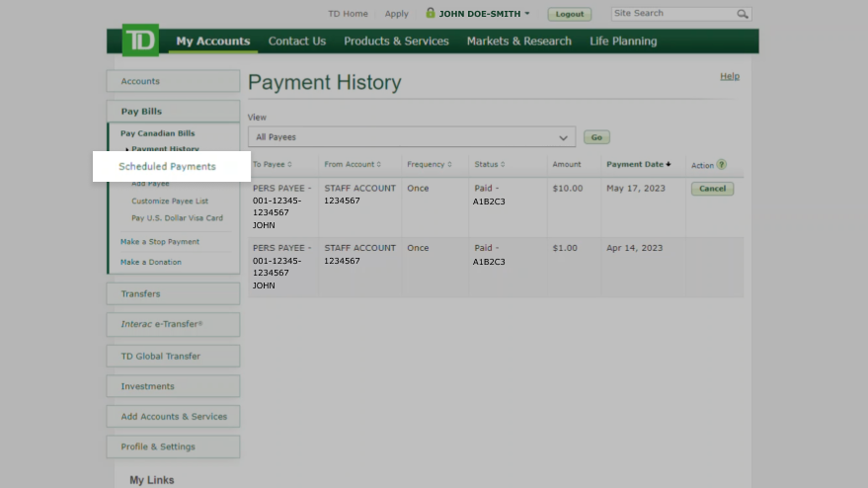Open the Help link
868x488 pixels.
click(x=730, y=76)
